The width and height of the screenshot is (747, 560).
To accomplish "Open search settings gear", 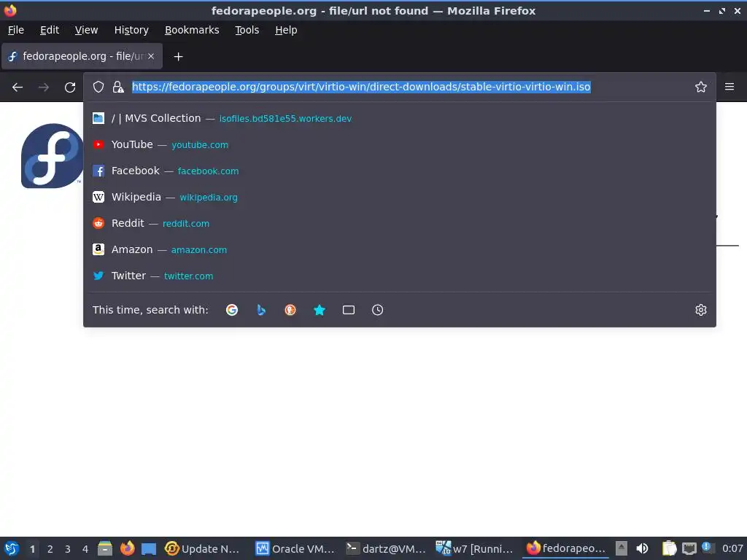I will [x=701, y=310].
